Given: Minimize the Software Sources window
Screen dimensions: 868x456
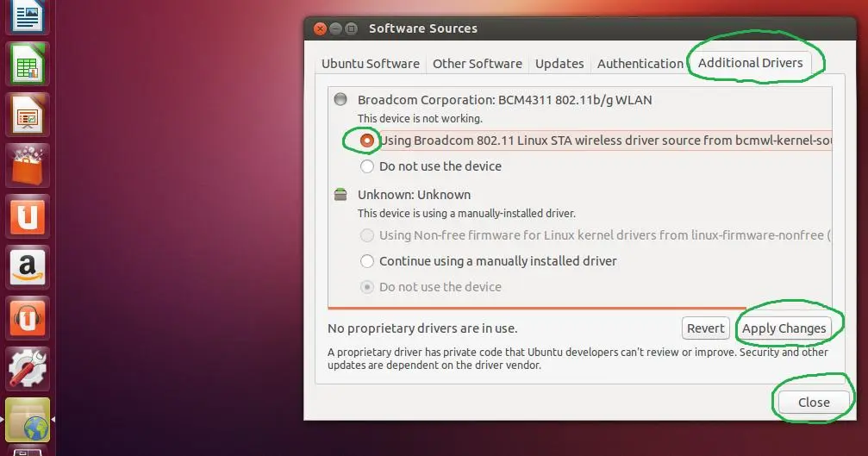Looking at the screenshot, I should point(335,28).
